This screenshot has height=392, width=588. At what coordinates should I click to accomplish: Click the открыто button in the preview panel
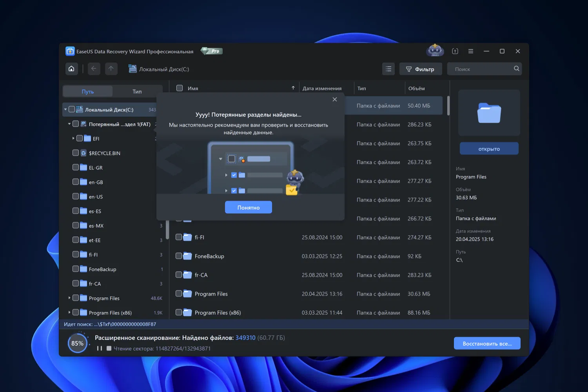pos(489,149)
